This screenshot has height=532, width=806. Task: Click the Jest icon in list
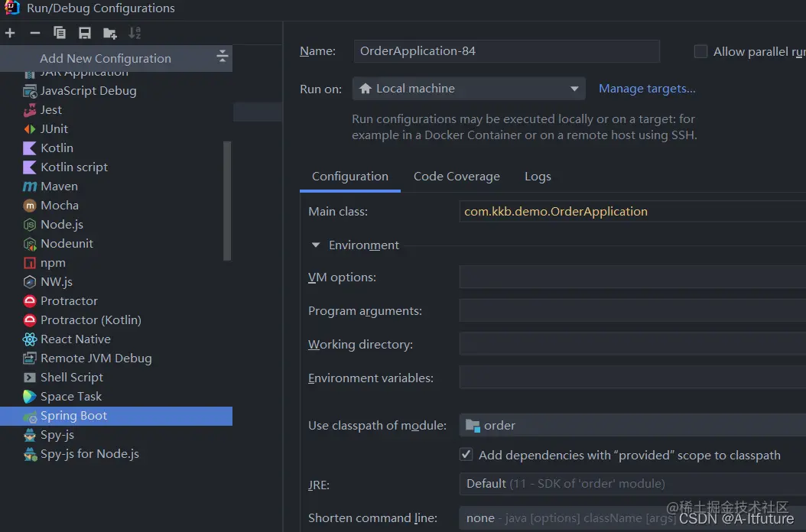(30, 110)
